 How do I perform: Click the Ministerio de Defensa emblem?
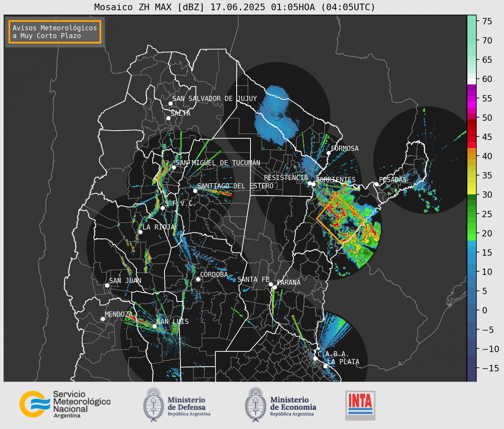coord(154,404)
